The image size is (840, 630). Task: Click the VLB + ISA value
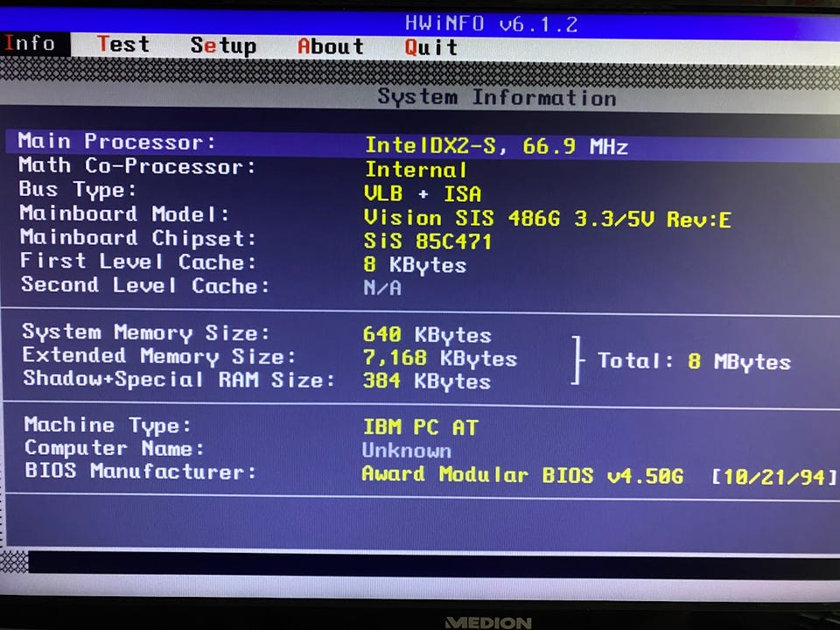point(422,194)
